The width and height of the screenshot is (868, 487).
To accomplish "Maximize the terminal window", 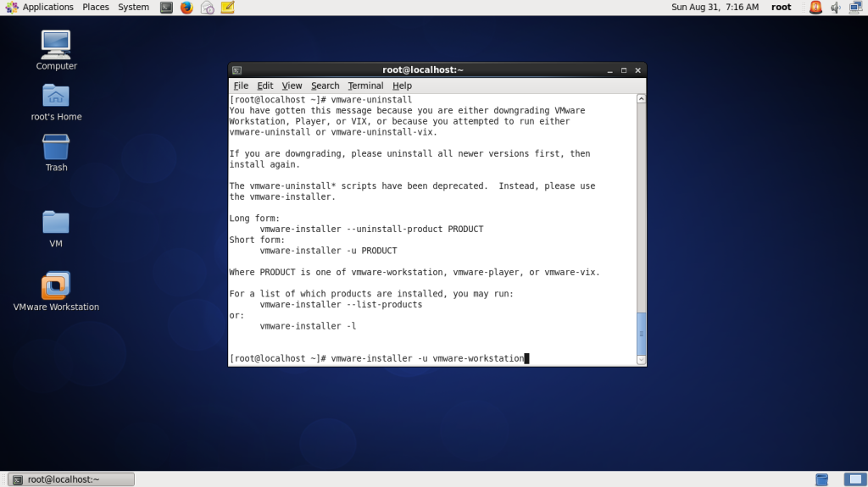I will pyautogui.click(x=624, y=70).
